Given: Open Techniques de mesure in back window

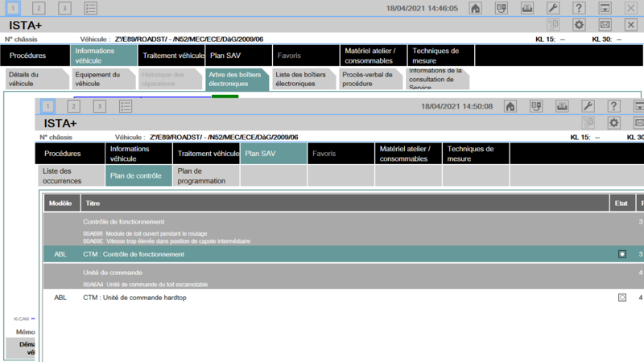Looking at the screenshot, I should coord(441,56).
